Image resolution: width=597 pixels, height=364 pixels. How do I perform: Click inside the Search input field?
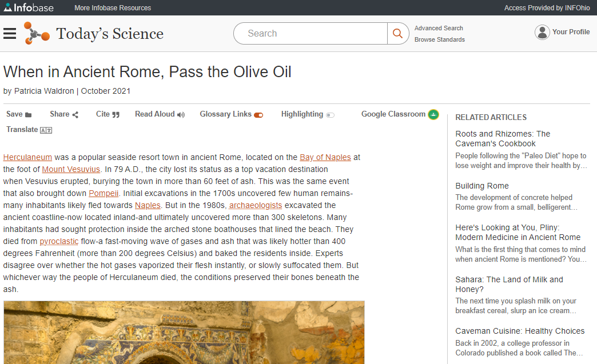click(x=311, y=34)
